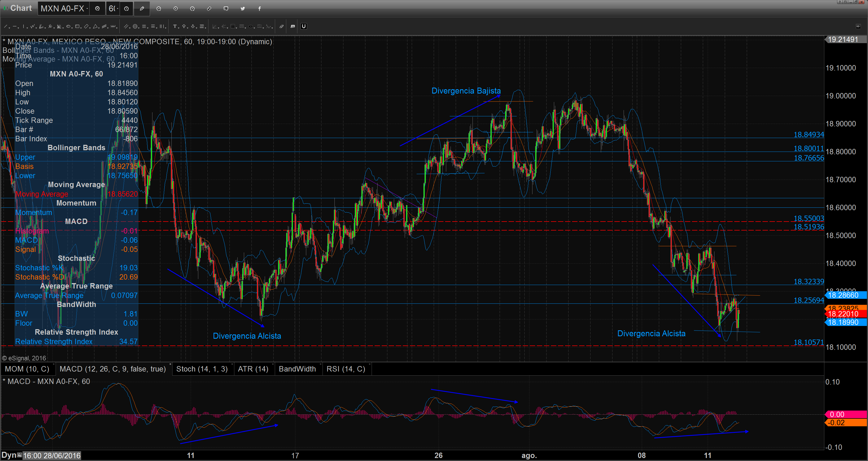
Task: Expand the grid tool dropdown arrow
Action: [237, 28]
